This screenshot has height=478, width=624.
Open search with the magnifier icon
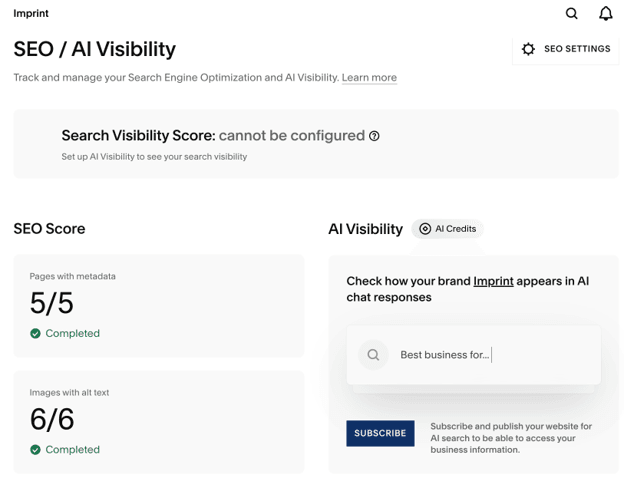(x=571, y=14)
